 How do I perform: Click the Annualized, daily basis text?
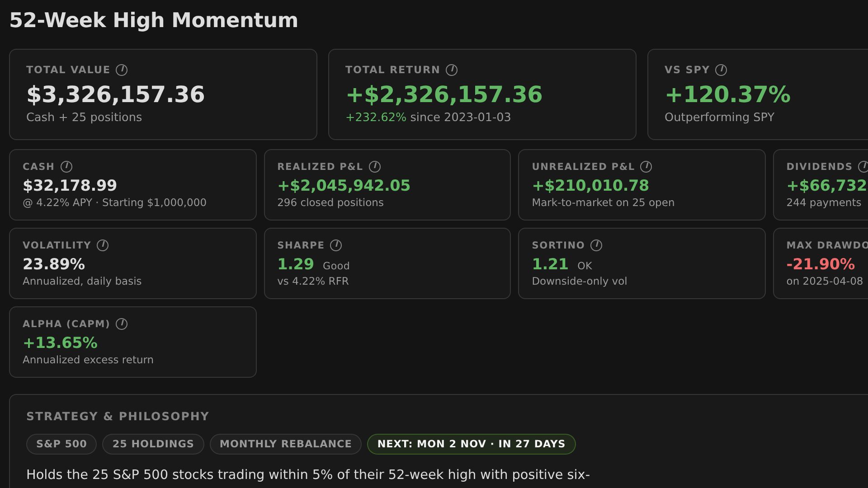82,282
